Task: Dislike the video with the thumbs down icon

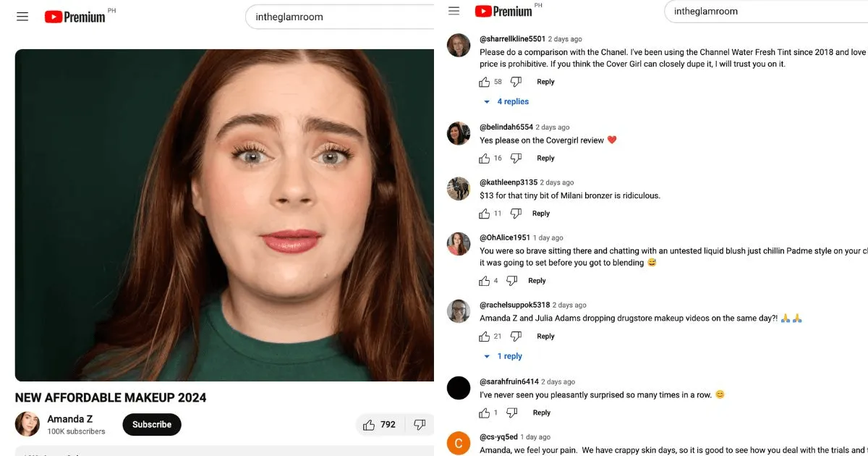Action: click(420, 425)
